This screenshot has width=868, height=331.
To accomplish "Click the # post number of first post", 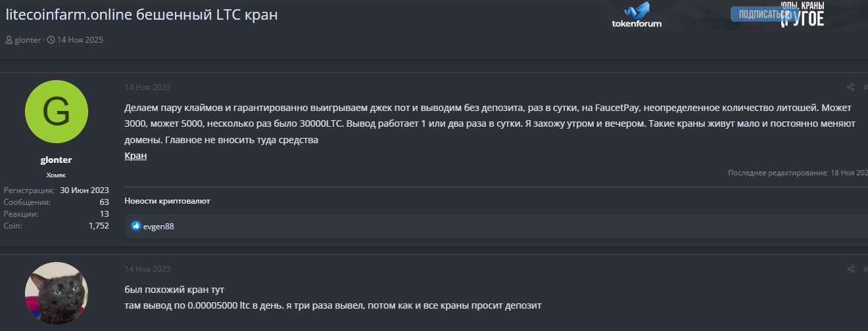I will point(865,87).
